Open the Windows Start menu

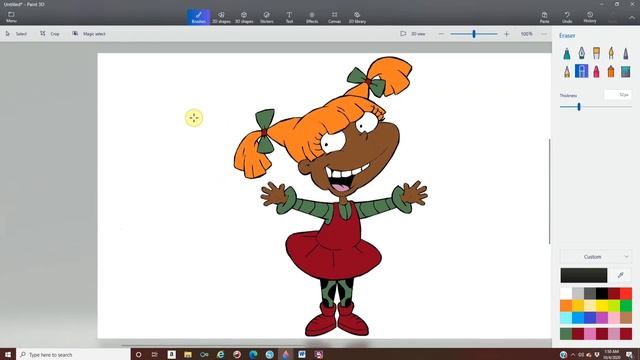click(x=8, y=354)
